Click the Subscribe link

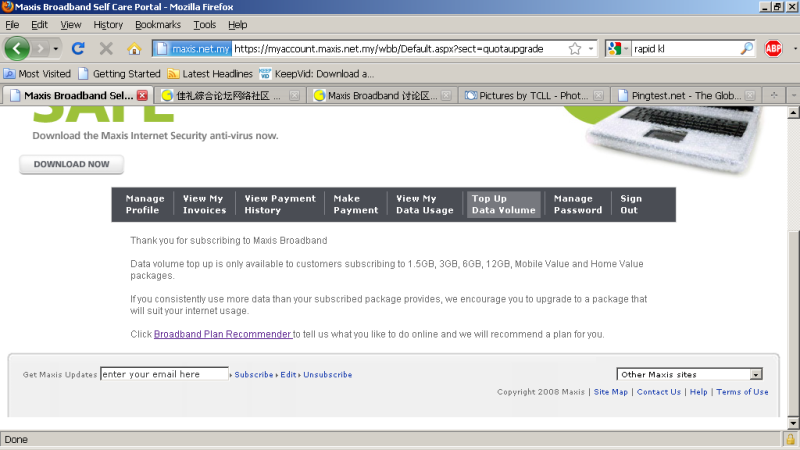pyautogui.click(x=254, y=374)
